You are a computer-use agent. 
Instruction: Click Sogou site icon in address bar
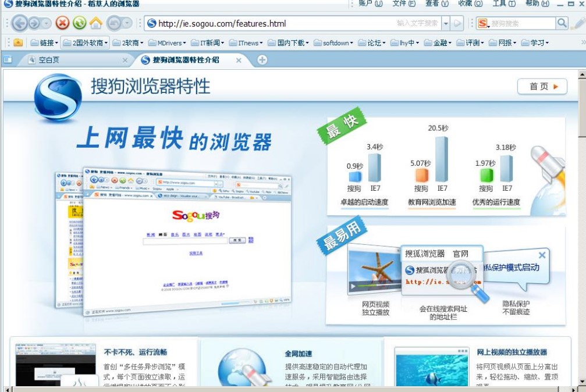[x=151, y=23]
